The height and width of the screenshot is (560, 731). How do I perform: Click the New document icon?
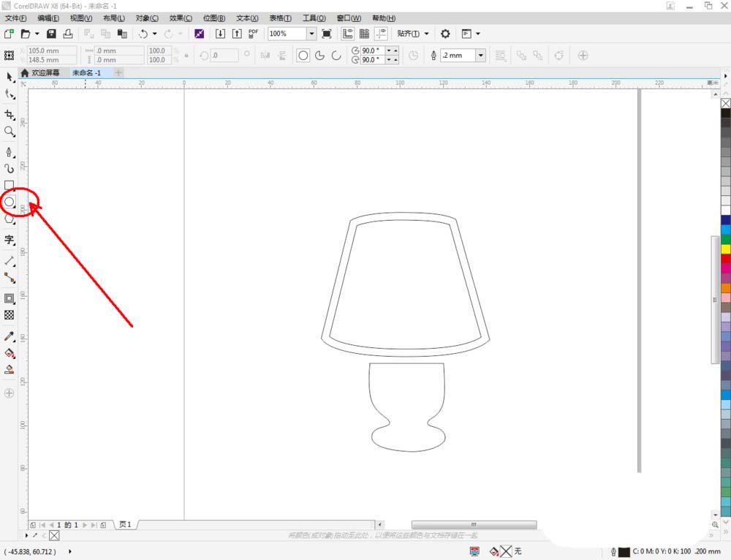point(9,34)
